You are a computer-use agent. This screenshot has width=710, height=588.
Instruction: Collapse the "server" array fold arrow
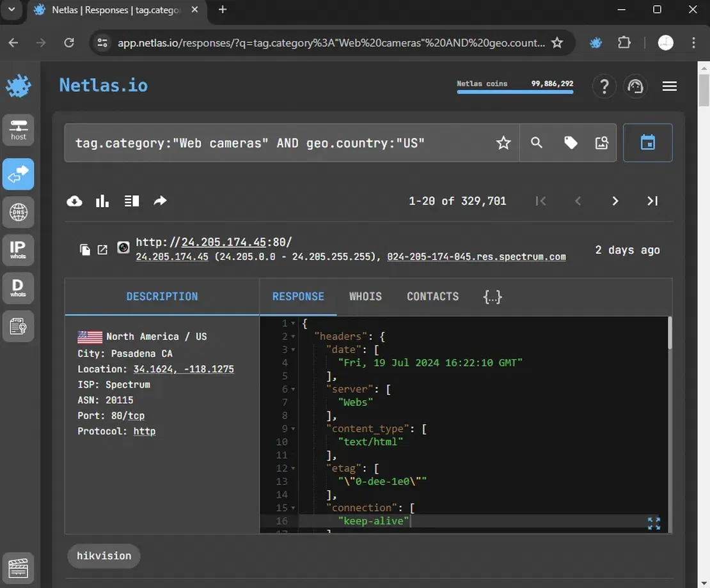click(x=293, y=389)
